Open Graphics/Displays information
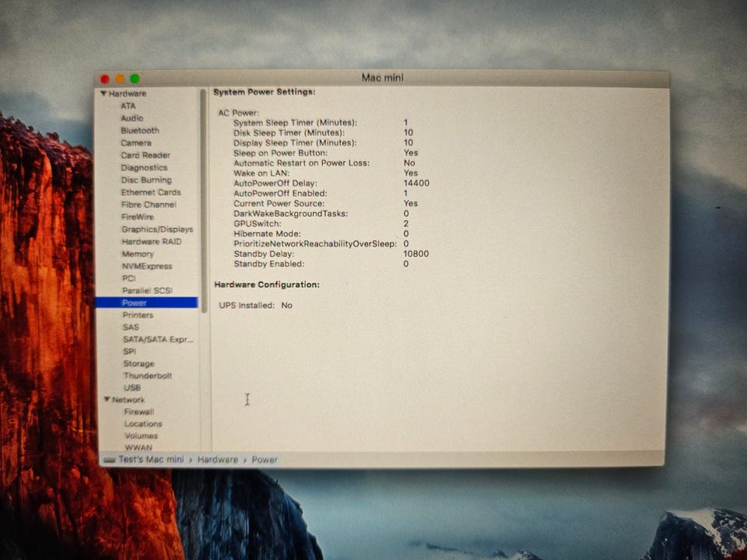This screenshot has width=747, height=560. pyautogui.click(x=158, y=229)
